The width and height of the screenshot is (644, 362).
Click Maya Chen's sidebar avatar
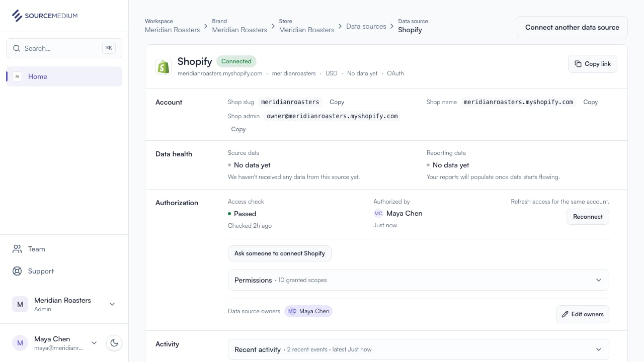point(20,343)
